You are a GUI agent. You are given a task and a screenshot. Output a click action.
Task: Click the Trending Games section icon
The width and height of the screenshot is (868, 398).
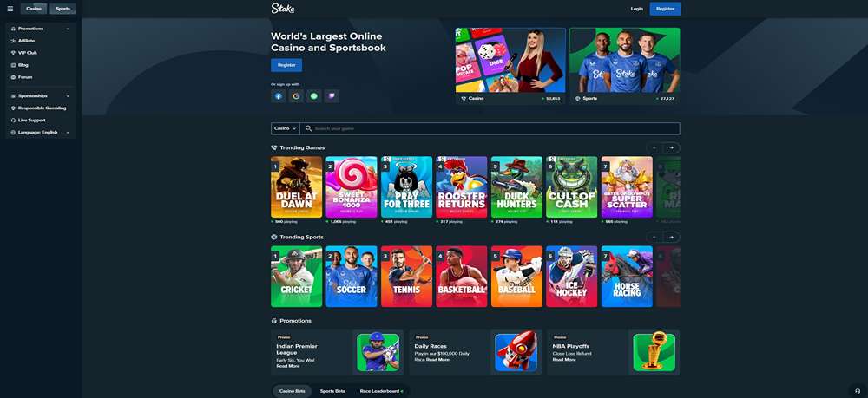coord(274,147)
